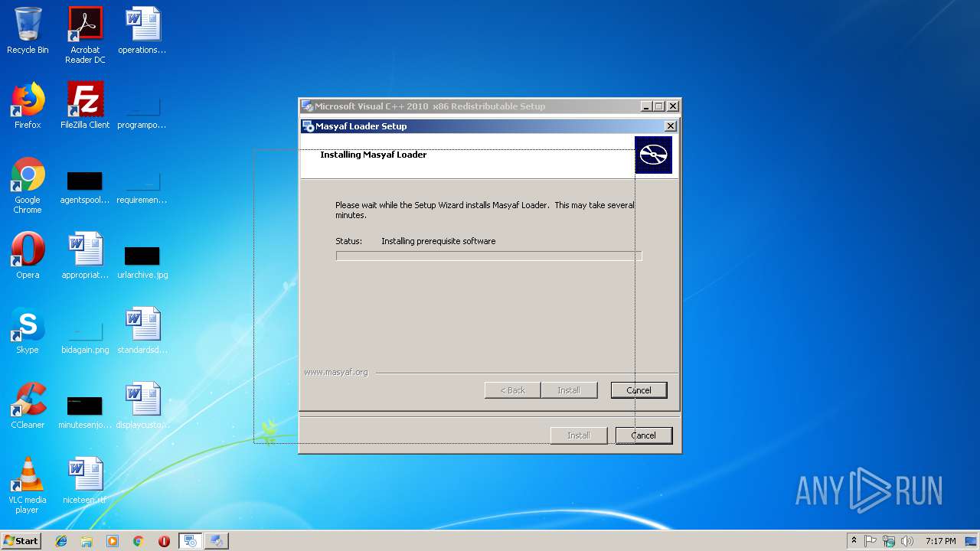Click the greyed-out Install button in Masyaf Setup
980x551 pixels.
click(569, 390)
